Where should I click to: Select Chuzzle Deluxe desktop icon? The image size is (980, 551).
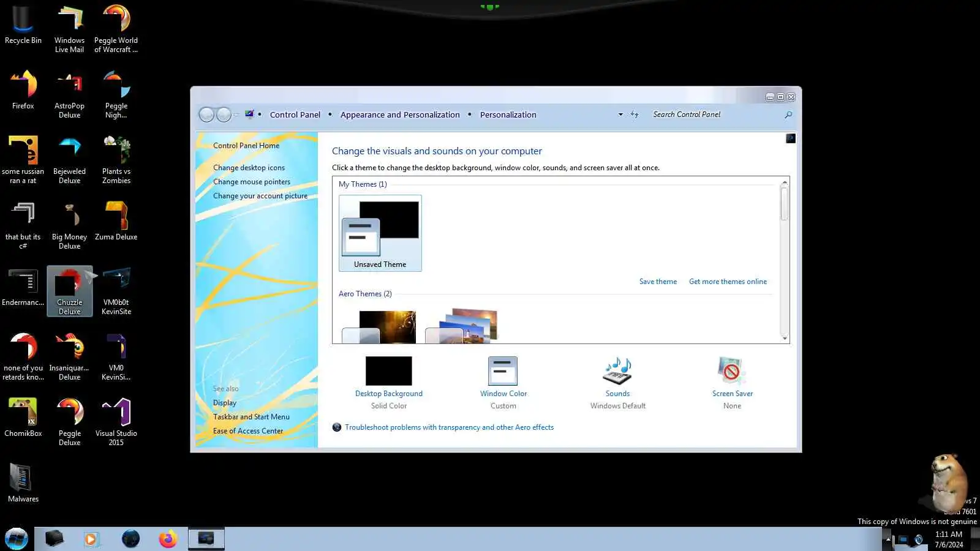69,291
